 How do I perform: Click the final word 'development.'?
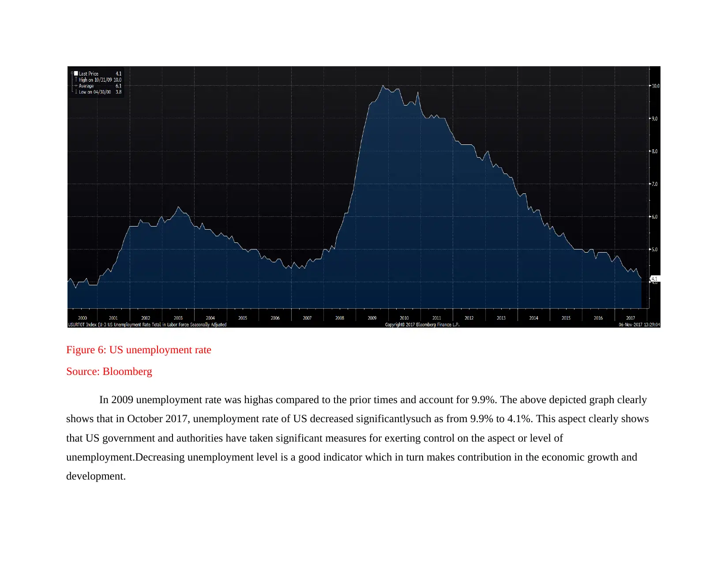(x=96, y=476)
